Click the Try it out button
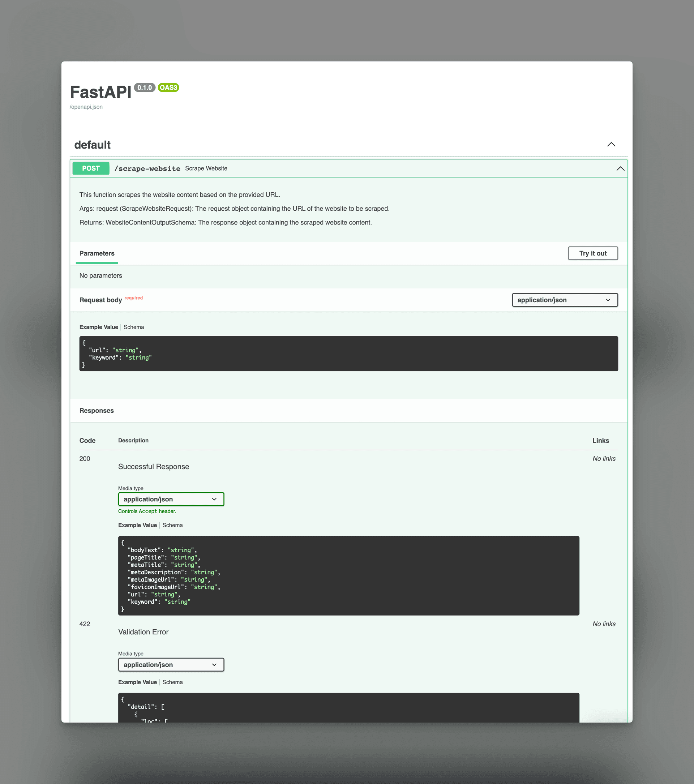This screenshot has height=784, width=694. tap(593, 253)
